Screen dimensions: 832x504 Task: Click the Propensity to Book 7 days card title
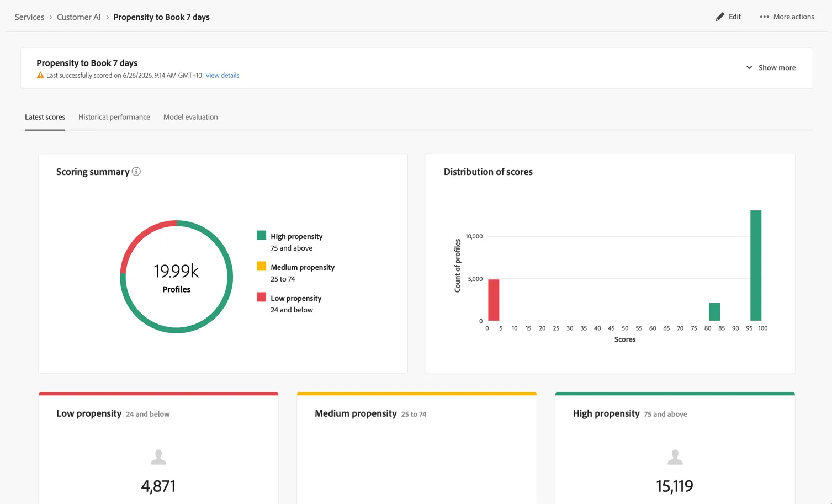pyautogui.click(x=87, y=63)
